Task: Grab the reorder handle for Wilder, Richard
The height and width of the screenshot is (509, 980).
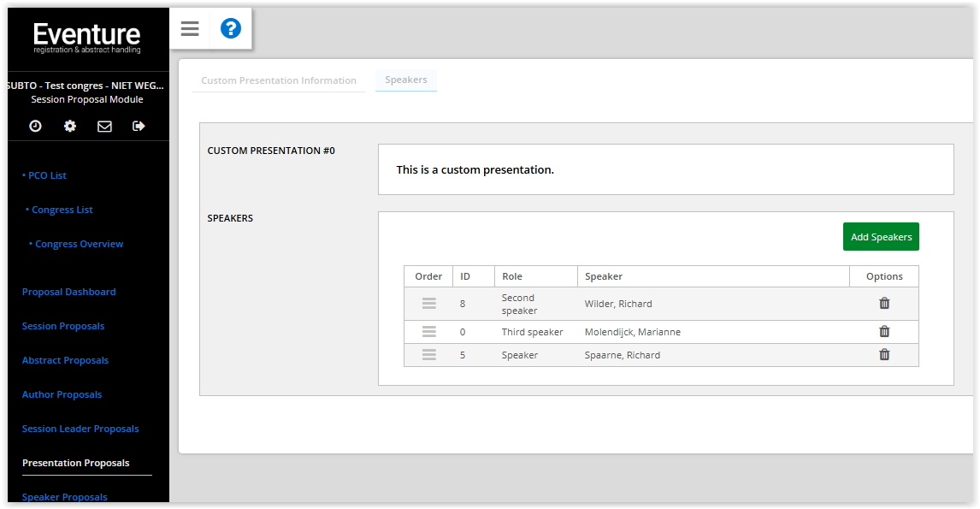Action: pos(428,304)
